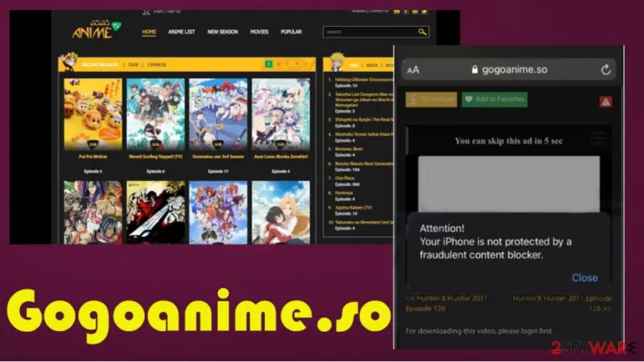Click the user login icon at top
644x362 pixels.
tap(146, 12)
